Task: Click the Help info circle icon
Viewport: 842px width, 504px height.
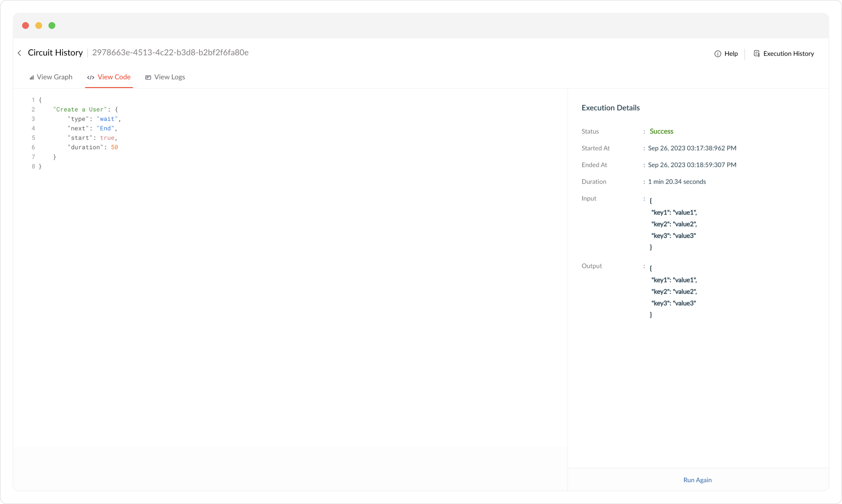Action: tap(718, 54)
